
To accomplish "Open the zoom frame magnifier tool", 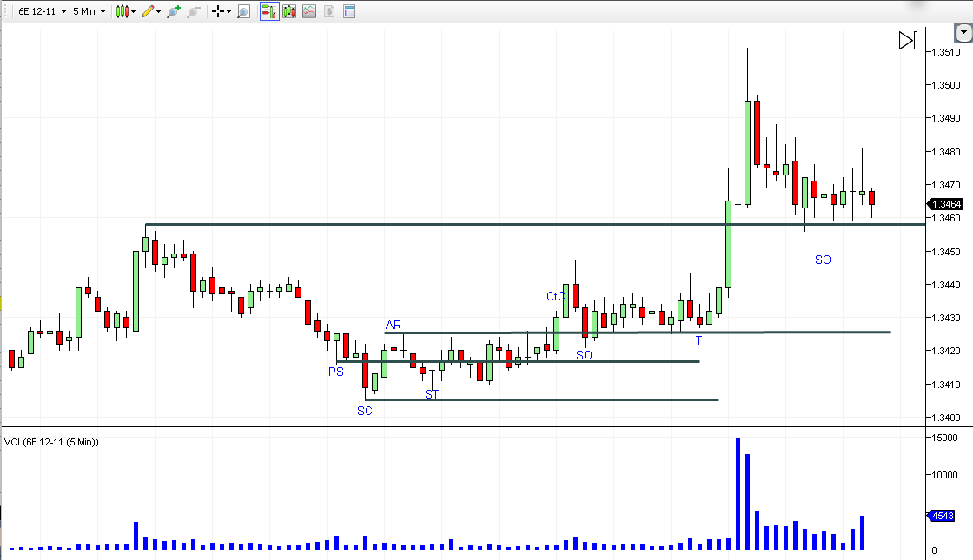I will (243, 11).
